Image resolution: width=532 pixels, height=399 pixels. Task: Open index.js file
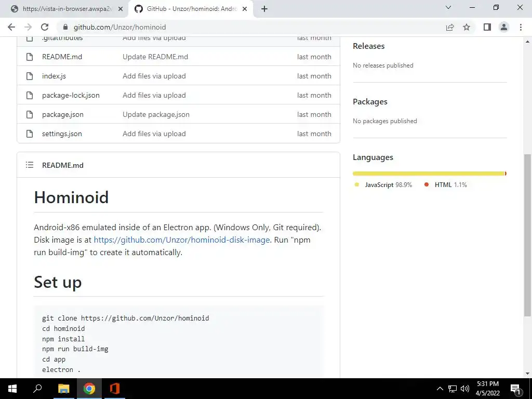[54, 76]
